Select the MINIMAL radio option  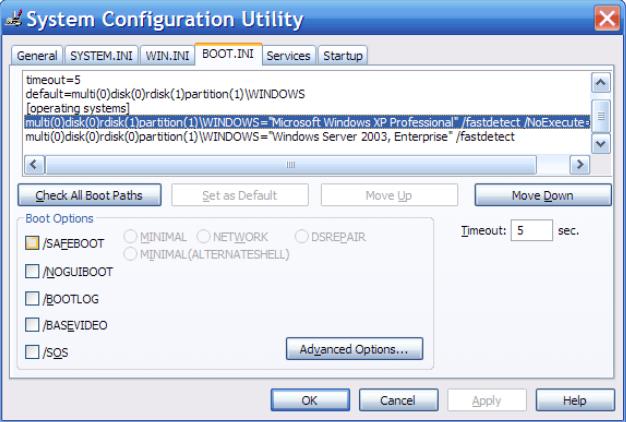tap(131, 236)
